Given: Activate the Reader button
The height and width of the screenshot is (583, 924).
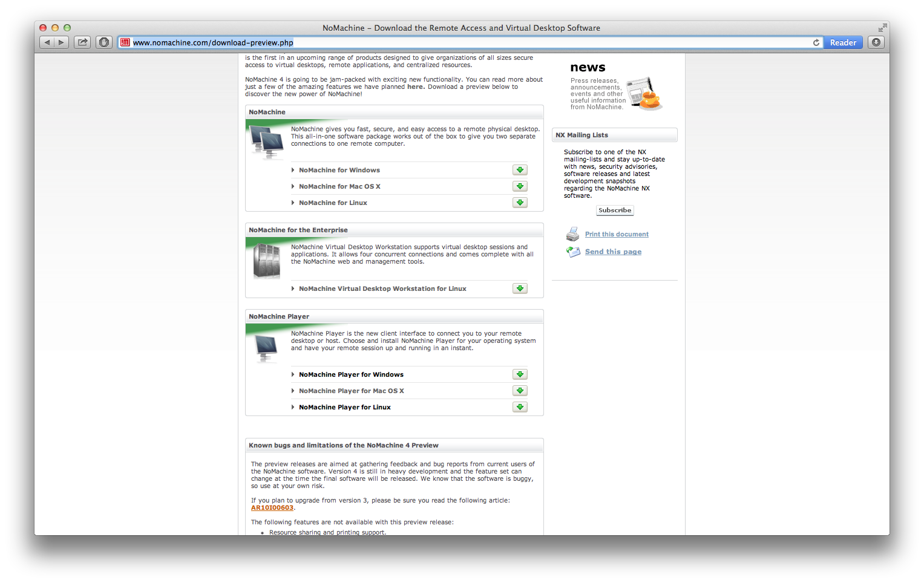Looking at the screenshot, I should [x=843, y=42].
